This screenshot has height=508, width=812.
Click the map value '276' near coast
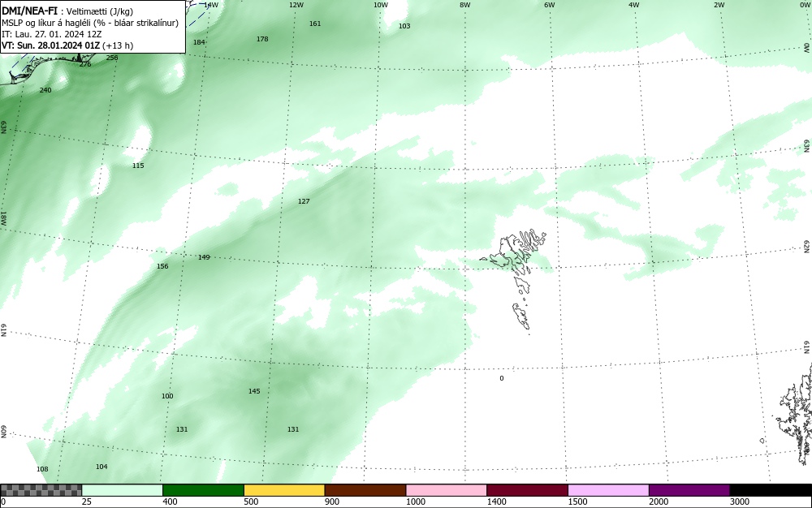85,64
